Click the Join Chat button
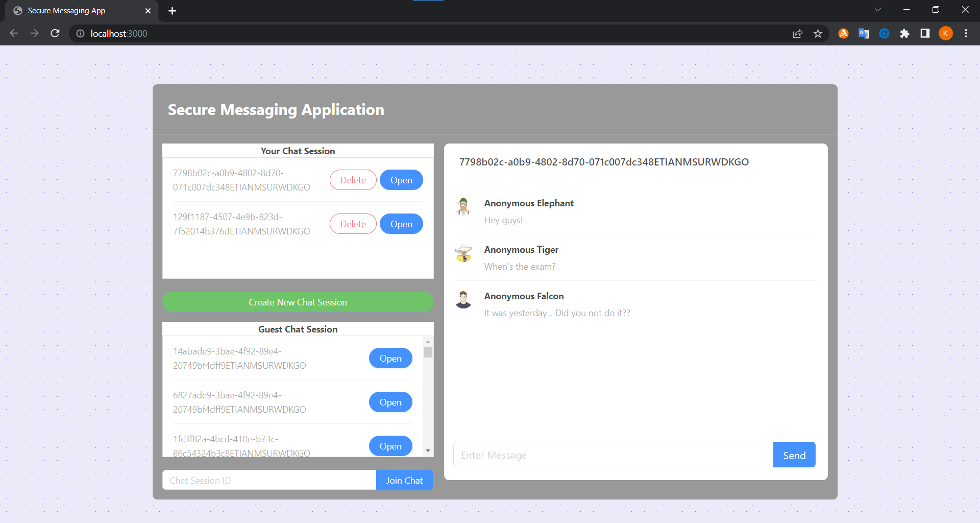This screenshot has width=980, height=523. 404,480
